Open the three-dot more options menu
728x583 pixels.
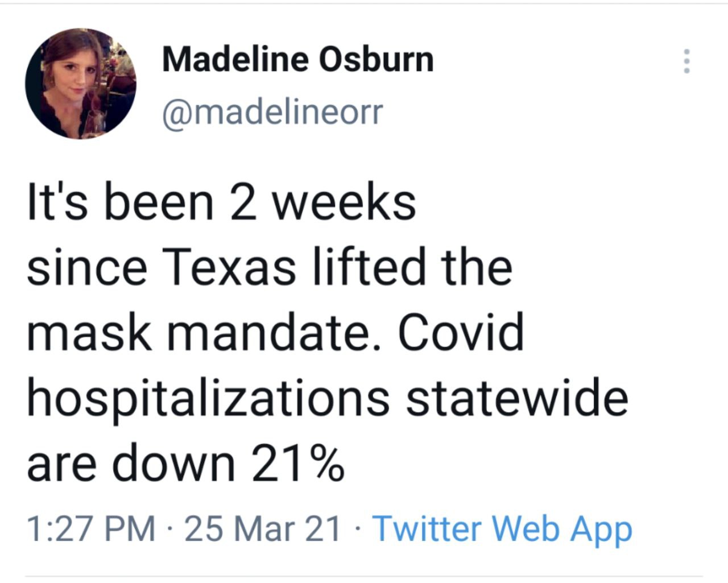coord(686,60)
